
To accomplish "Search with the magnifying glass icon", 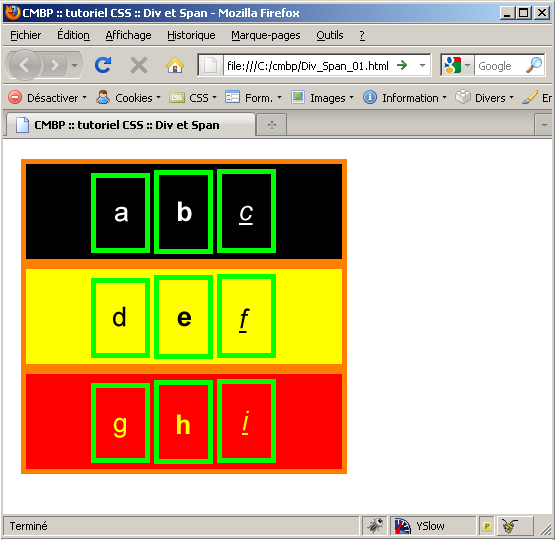I will point(534,65).
